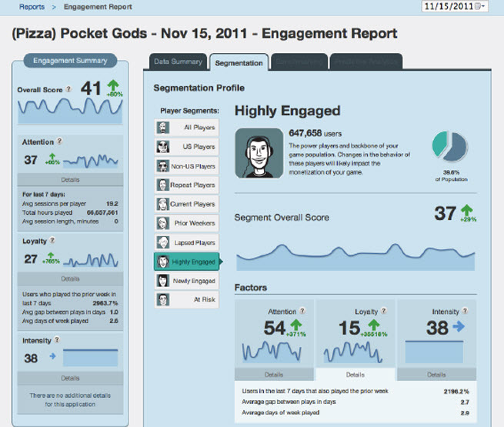504x427 pixels.
Task: Click the green arrow next to Attention factor 54
Action: (296, 325)
